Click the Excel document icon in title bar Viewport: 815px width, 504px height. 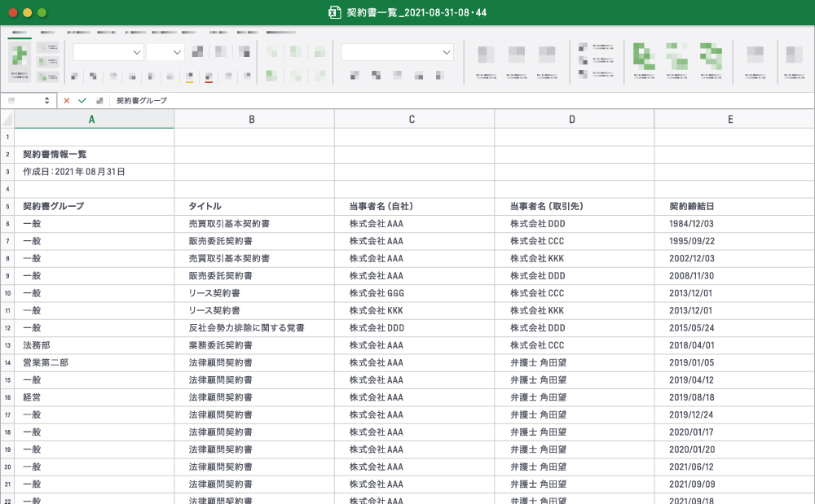(x=333, y=12)
